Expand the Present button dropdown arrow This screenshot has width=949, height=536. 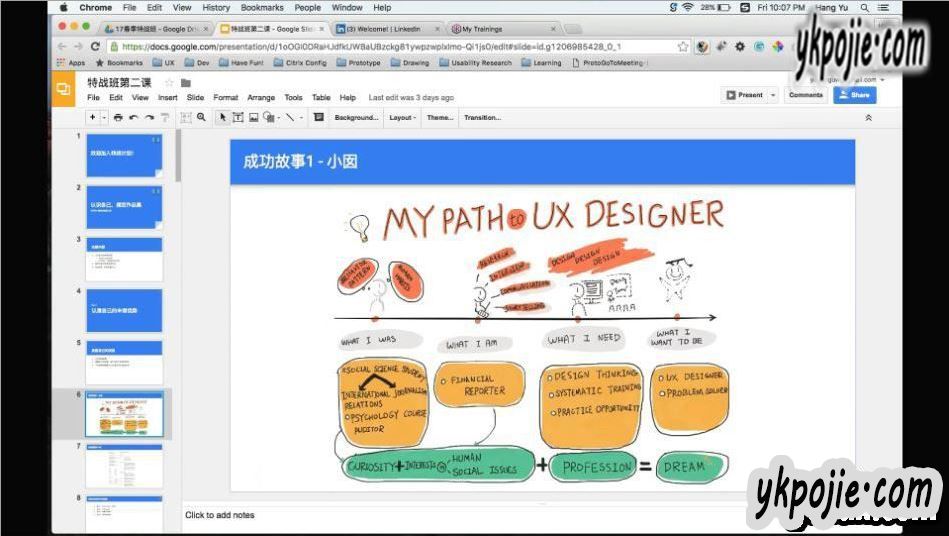click(773, 95)
